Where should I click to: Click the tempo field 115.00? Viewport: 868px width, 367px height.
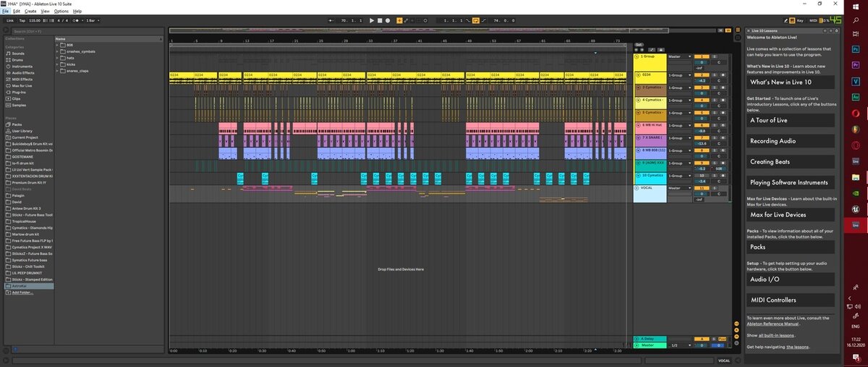point(35,20)
